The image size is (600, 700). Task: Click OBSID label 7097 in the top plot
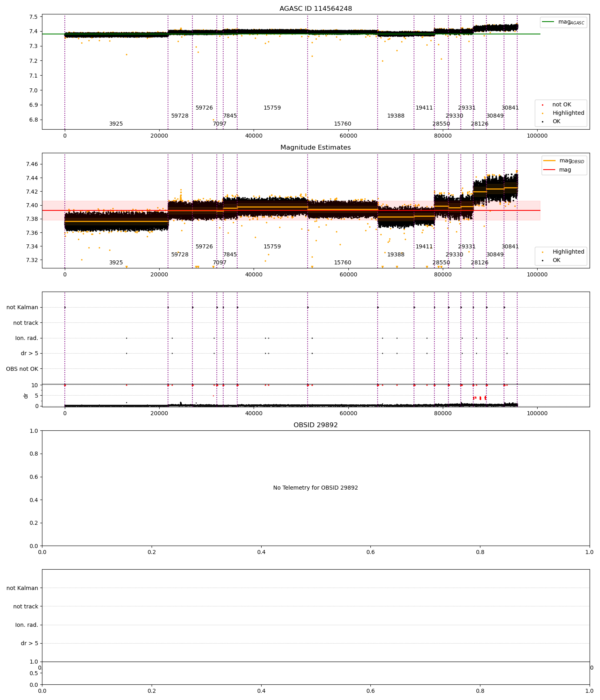tap(220, 124)
